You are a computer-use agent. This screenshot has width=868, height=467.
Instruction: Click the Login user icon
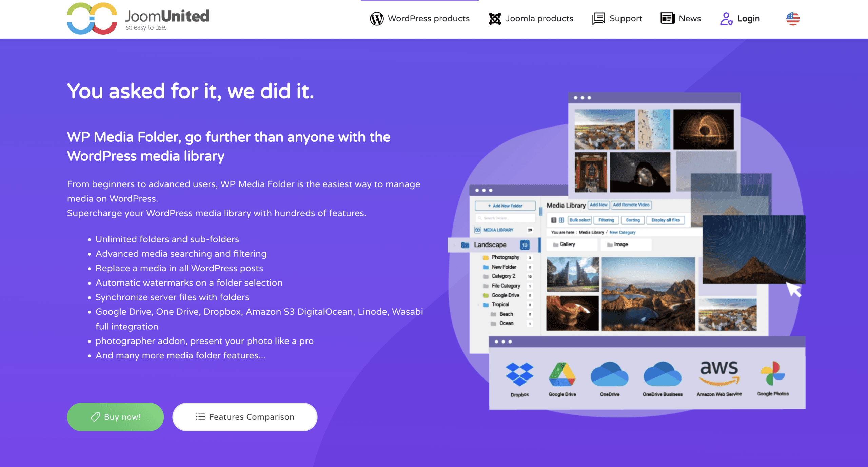726,19
